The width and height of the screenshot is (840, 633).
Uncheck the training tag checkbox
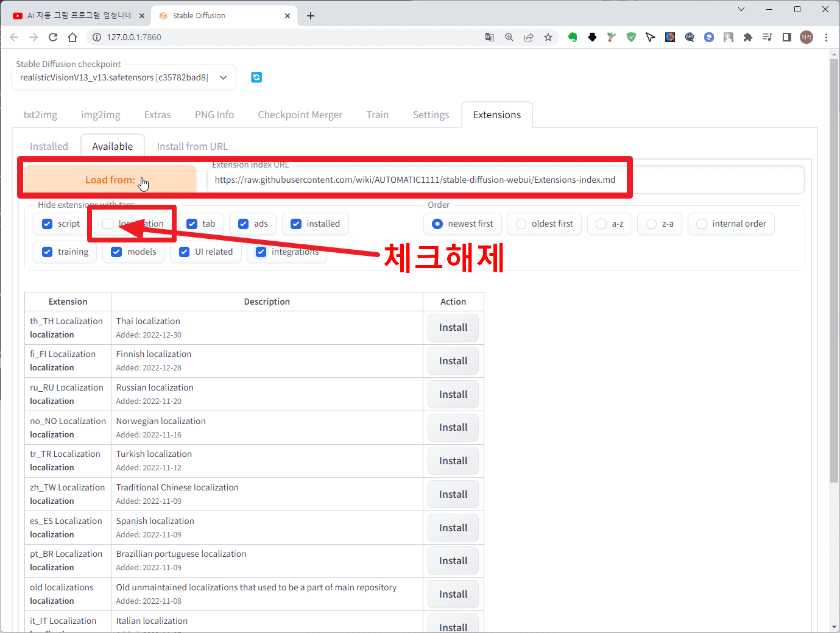coord(47,252)
